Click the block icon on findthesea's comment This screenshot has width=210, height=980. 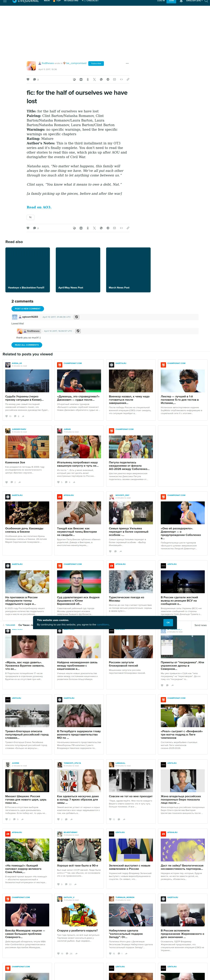(x=78, y=331)
